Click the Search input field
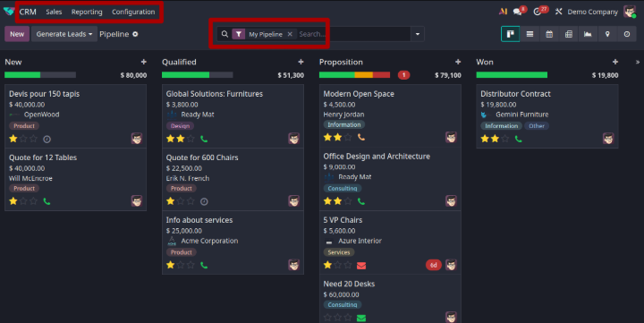The width and height of the screenshot is (644, 323). 353,34
